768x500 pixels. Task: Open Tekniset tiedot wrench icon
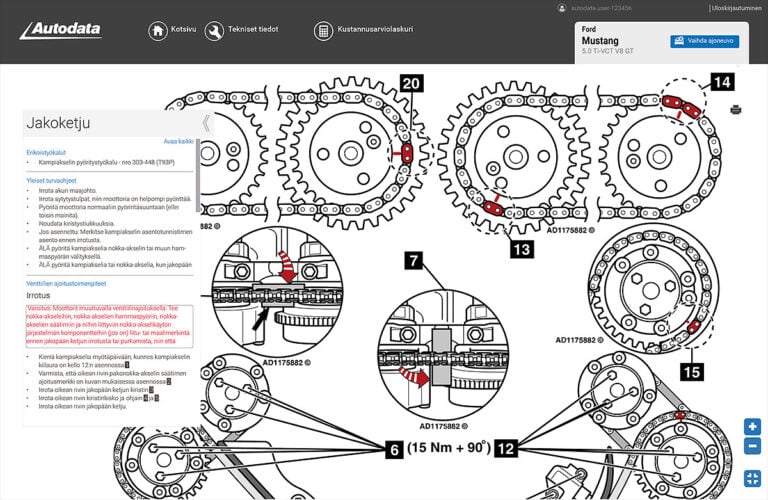(x=214, y=30)
